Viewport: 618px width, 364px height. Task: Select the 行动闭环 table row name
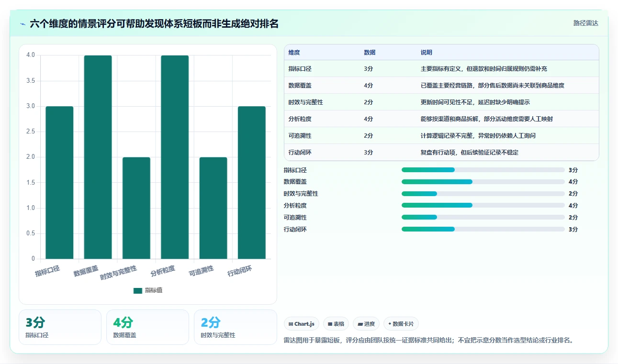point(300,153)
